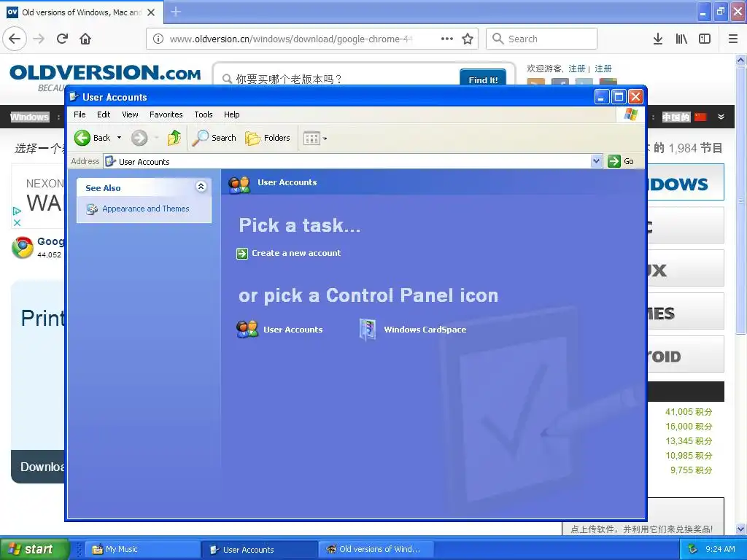
Task: Open Firefox Downloads arrow icon
Action: point(658,39)
